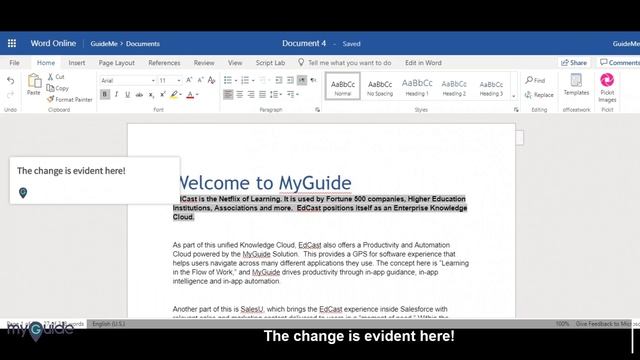Toggle bold formatting
640x360 pixels.
(x=105, y=95)
